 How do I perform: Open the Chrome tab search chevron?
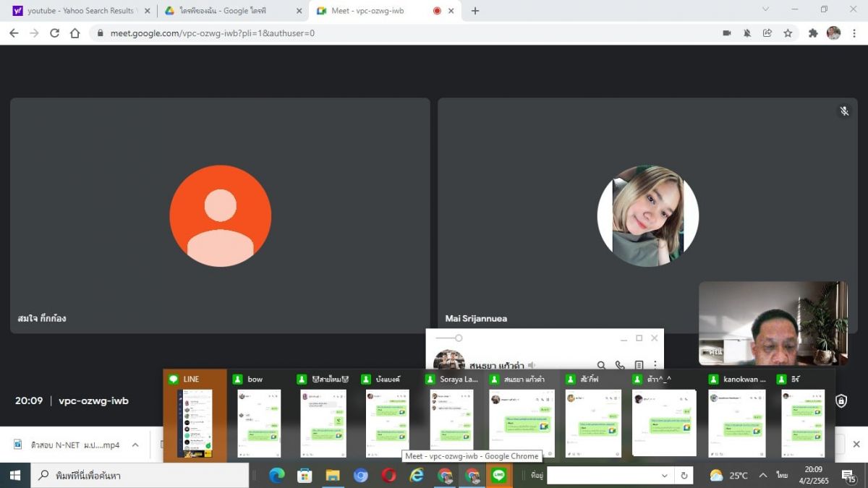(x=766, y=10)
